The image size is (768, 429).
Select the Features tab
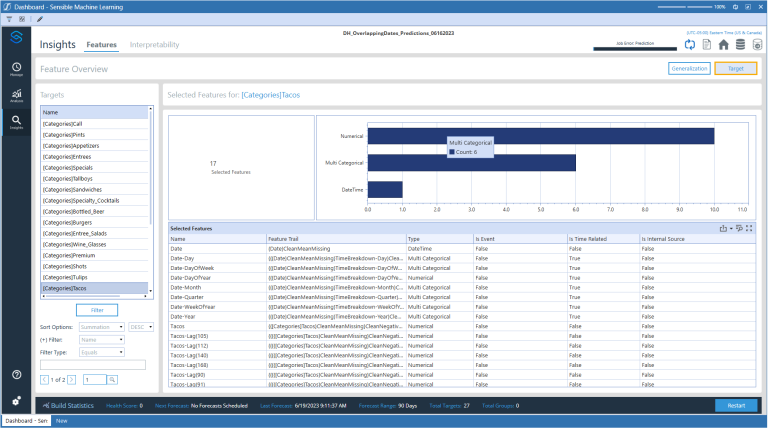pyautogui.click(x=101, y=45)
